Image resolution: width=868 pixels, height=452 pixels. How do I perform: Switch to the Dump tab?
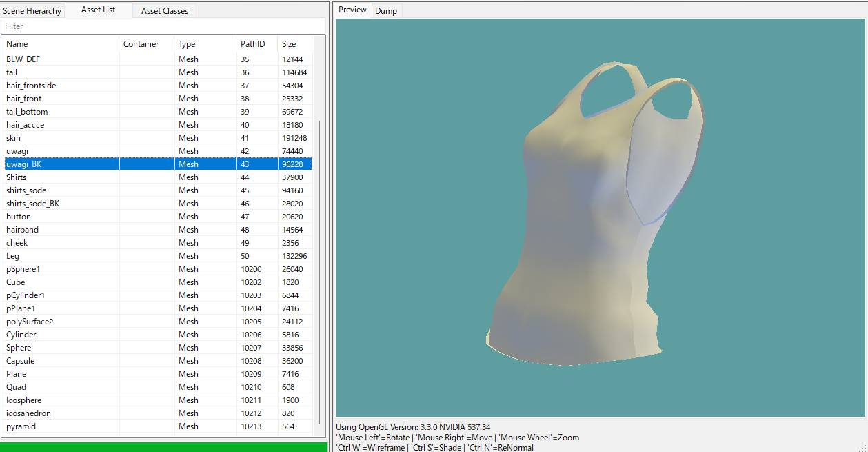(x=385, y=11)
